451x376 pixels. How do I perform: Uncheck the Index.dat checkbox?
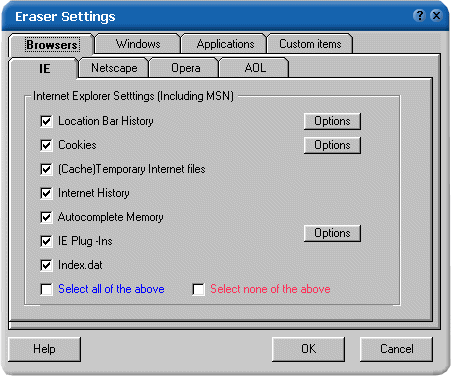point(46,265)
